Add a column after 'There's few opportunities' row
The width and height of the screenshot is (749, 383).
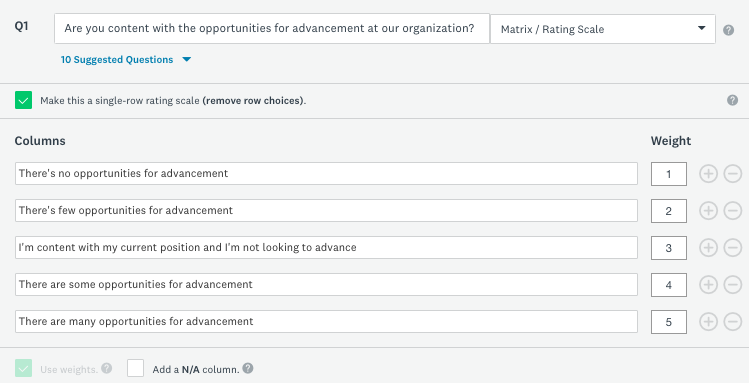(x=708, y=211)
